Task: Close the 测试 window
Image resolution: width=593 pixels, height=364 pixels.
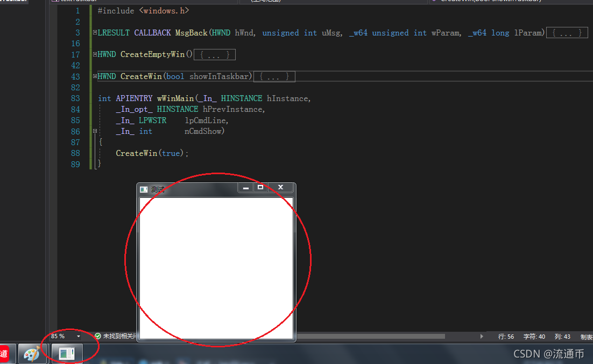Action: coord(280,188)
